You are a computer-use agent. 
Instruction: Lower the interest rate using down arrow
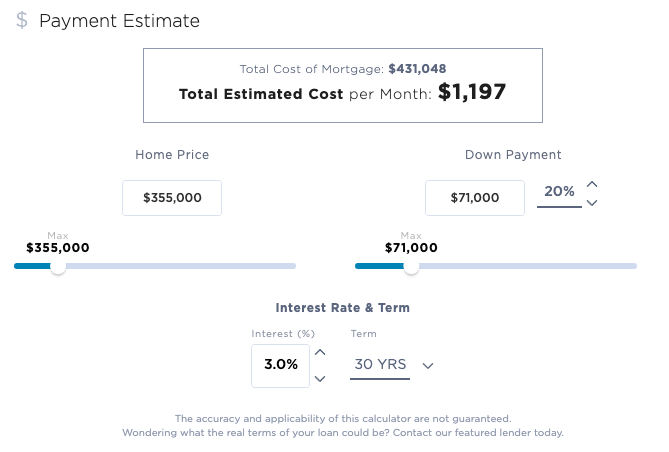pyautogui.click(x=320, y=378)
